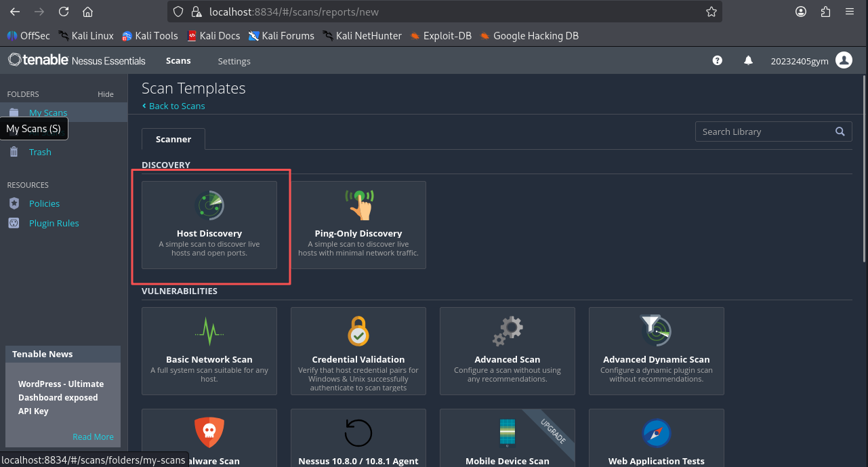Viewport: 868px width, 467px height.
Task: Click the Advanced Scan gears icon
Action: (x=508, y=331)
